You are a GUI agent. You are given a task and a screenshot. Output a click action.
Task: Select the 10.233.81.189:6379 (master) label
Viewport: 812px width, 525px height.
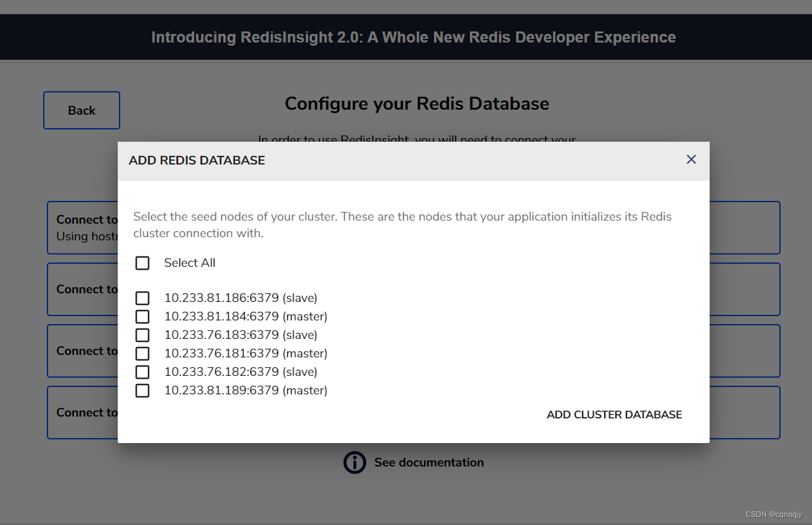(245, 391)
